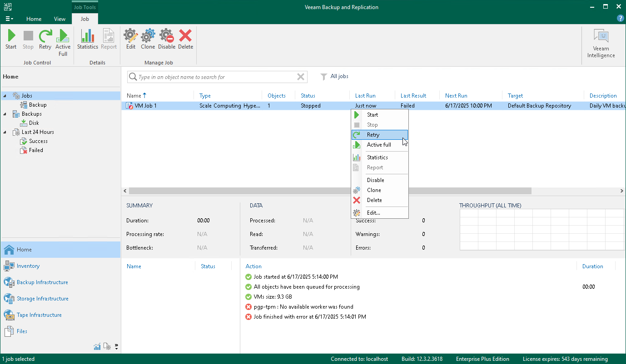626x364 pixels.
Task: Run Active Full from the ribbon
Action: point(63,43)
